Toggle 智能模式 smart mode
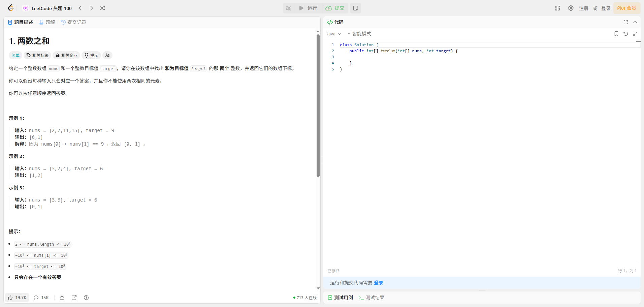Viewport: 644px width, 307px height. 359,34
